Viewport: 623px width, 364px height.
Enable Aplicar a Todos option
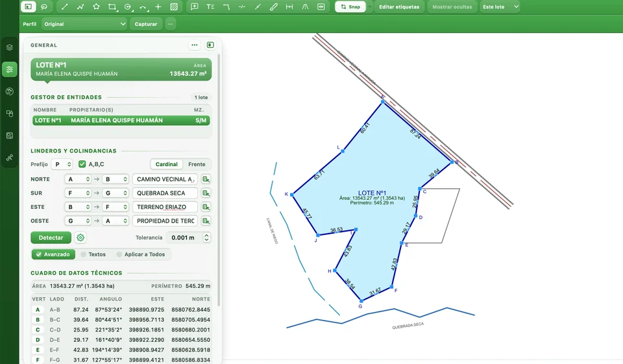141,254
